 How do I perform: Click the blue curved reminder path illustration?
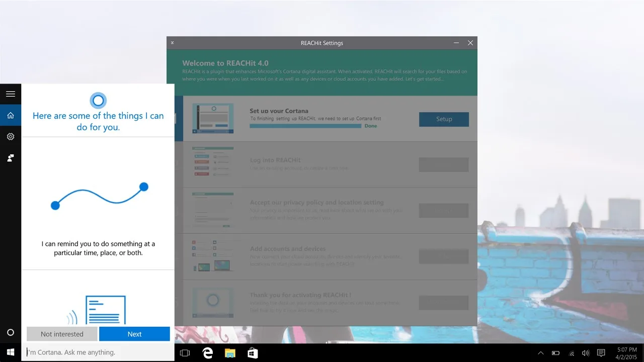pyautogui.click(x=100, y=196)
